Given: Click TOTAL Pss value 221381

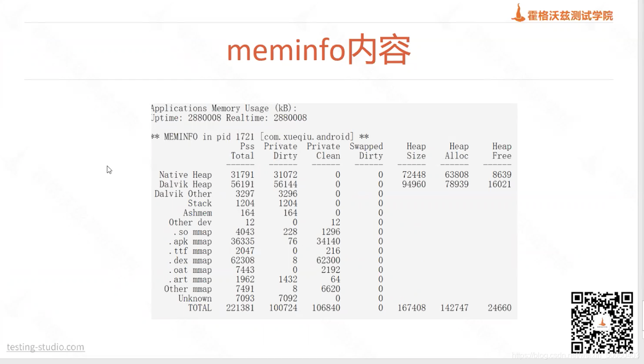Looking at the screenshot, I should pyautogui.click(x=240, y=308).
